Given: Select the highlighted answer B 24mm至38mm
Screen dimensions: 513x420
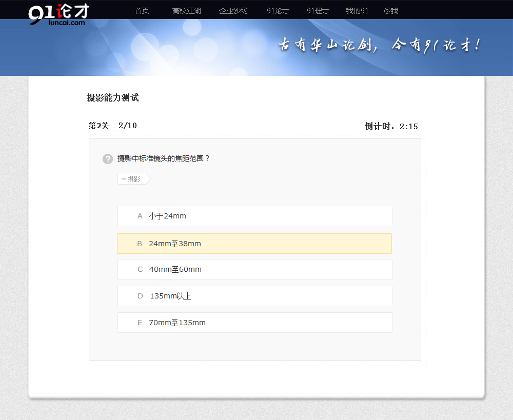Looking at the screenshot, I should (254, 244).
